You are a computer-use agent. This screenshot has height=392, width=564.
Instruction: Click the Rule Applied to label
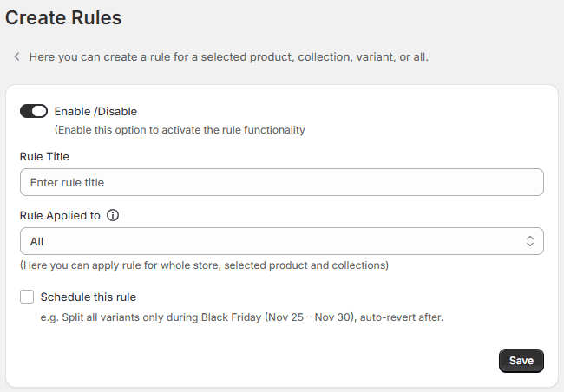60,215
